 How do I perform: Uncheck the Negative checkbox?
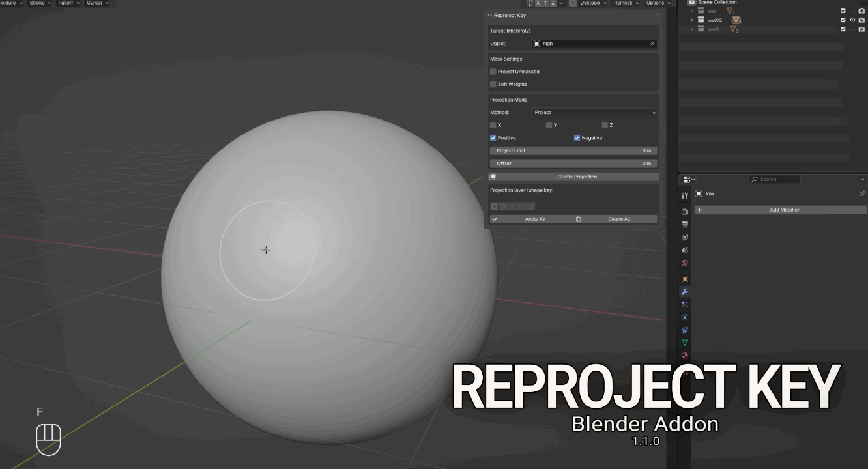pos(577,138)
